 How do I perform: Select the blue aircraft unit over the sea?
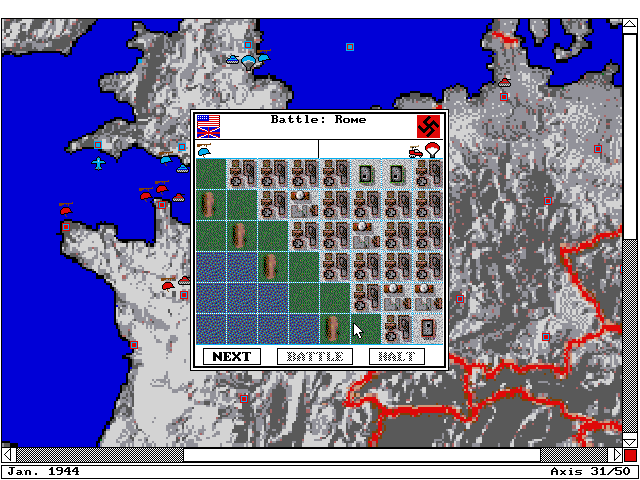[x=98, y=163]
